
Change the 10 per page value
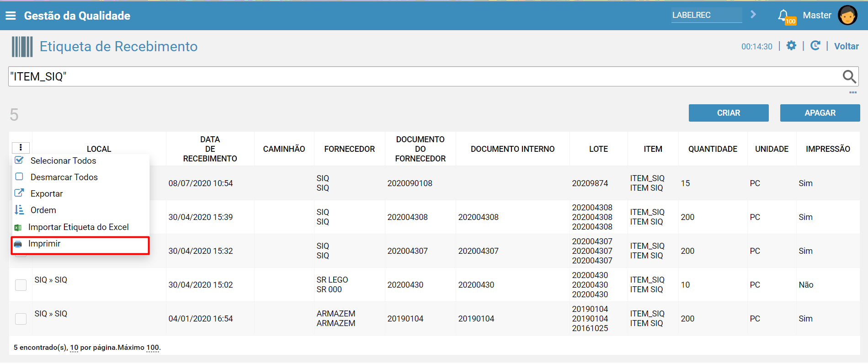pos(74,348)
